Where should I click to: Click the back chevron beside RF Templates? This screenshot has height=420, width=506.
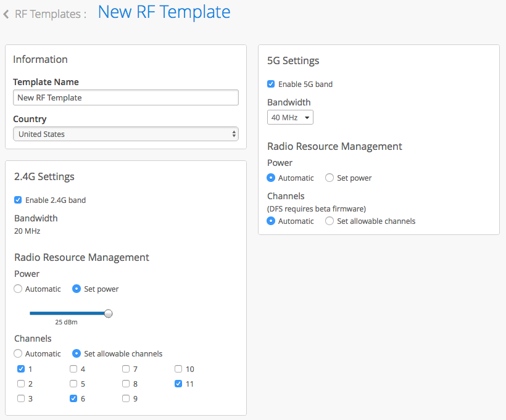(6, 14)
